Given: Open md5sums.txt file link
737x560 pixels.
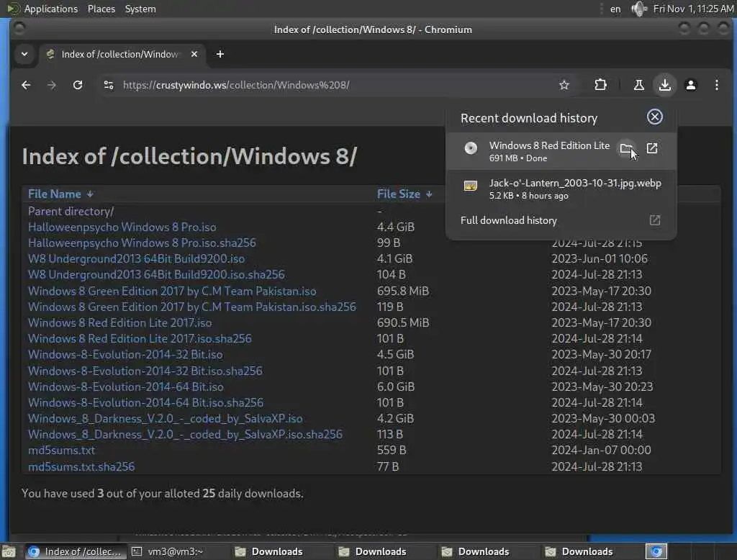Looking at the screenshot, I should [x=62, y=451].
